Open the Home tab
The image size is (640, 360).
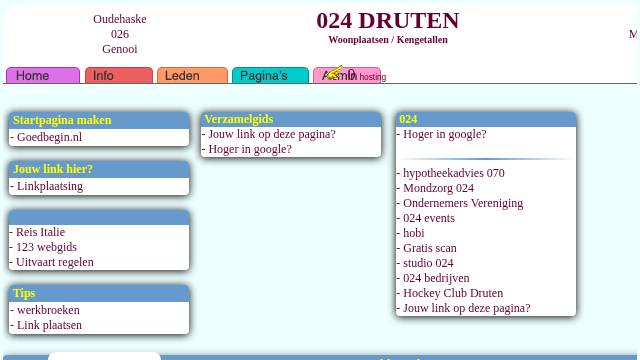point(43,76)
